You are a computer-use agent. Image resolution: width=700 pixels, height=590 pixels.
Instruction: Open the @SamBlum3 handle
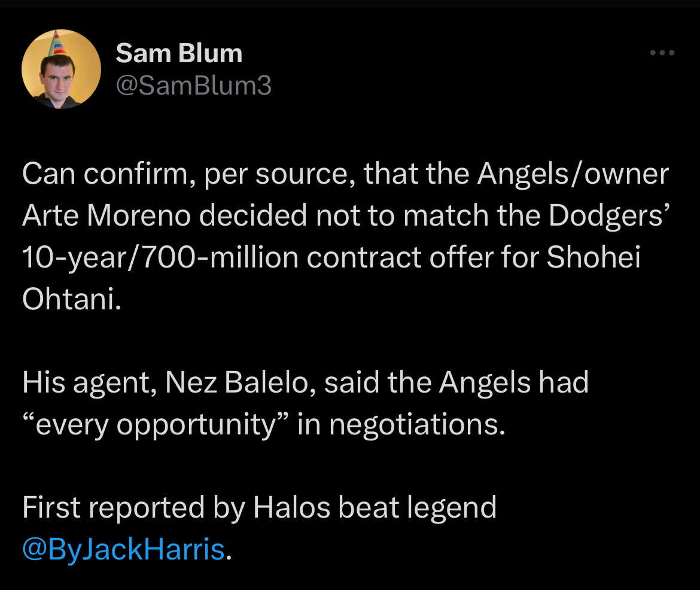193,85
